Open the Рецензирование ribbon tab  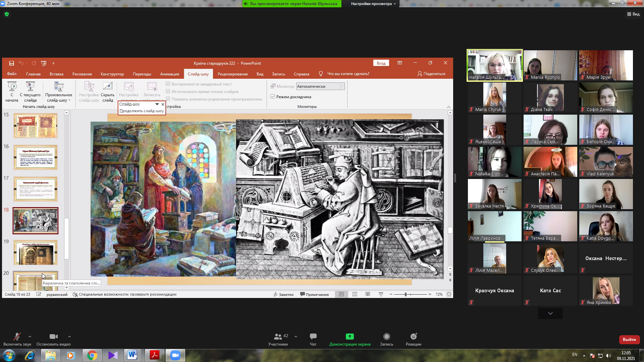(x=232, y=74)
